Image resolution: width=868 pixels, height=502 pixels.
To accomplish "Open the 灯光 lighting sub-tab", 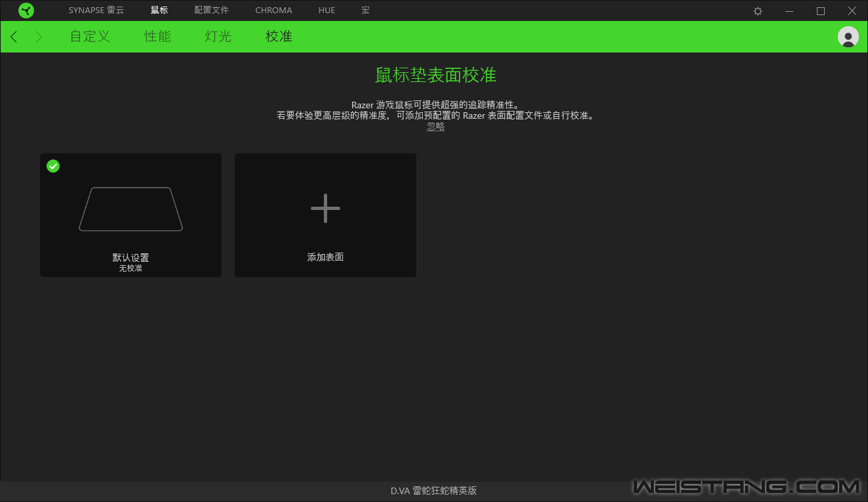I will coord(218,37).
